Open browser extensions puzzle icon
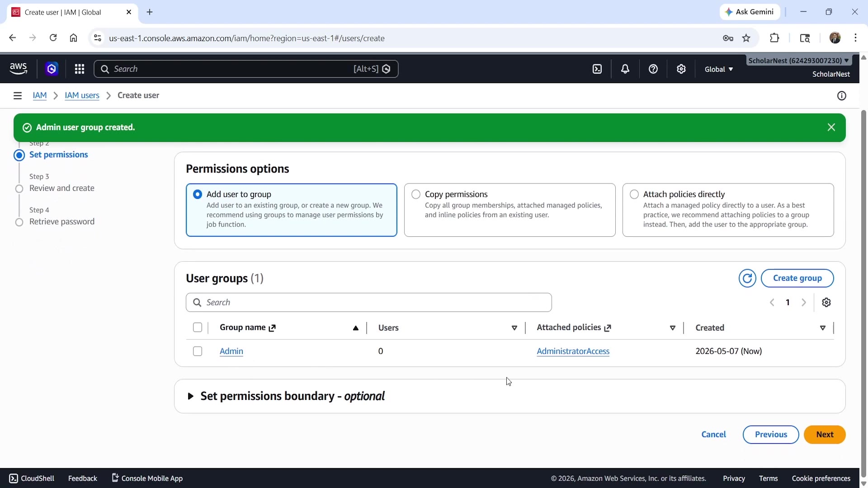868x488 pixels. pos(774,38)
